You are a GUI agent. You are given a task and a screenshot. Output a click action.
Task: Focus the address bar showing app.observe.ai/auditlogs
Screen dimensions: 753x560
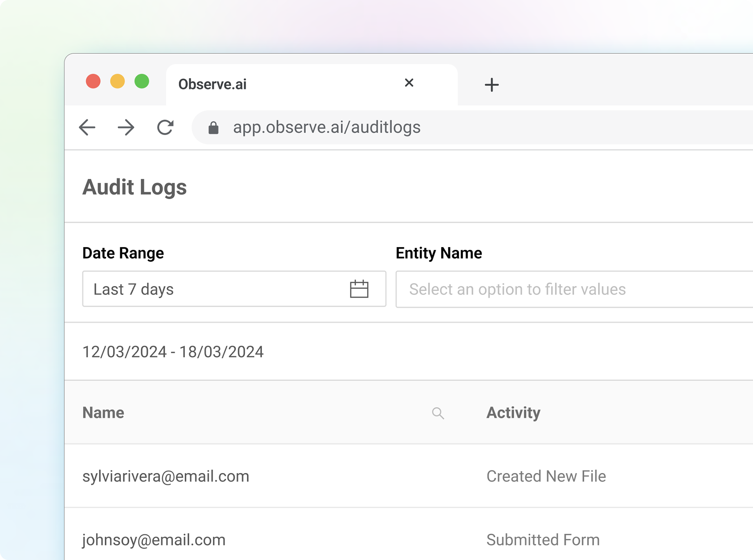pos(473,127)
